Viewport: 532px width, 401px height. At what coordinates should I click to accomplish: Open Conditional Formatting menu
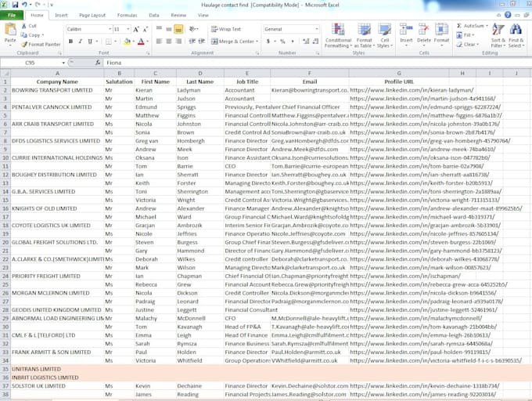(x=338, y=36)
